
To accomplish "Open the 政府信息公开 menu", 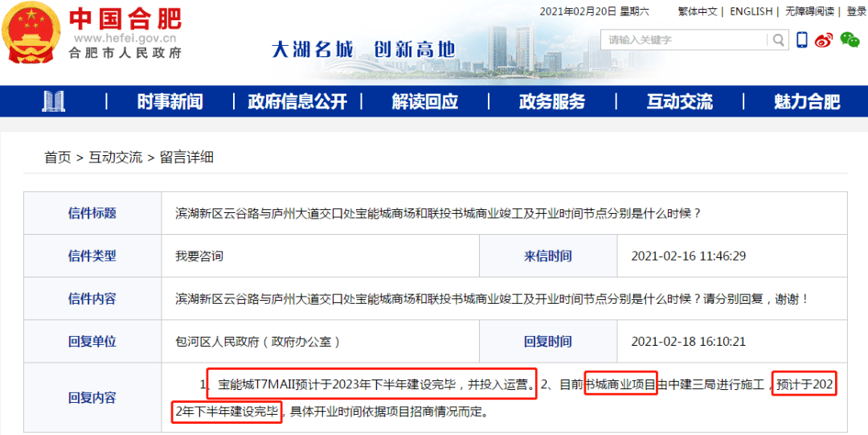I will 297,101.
